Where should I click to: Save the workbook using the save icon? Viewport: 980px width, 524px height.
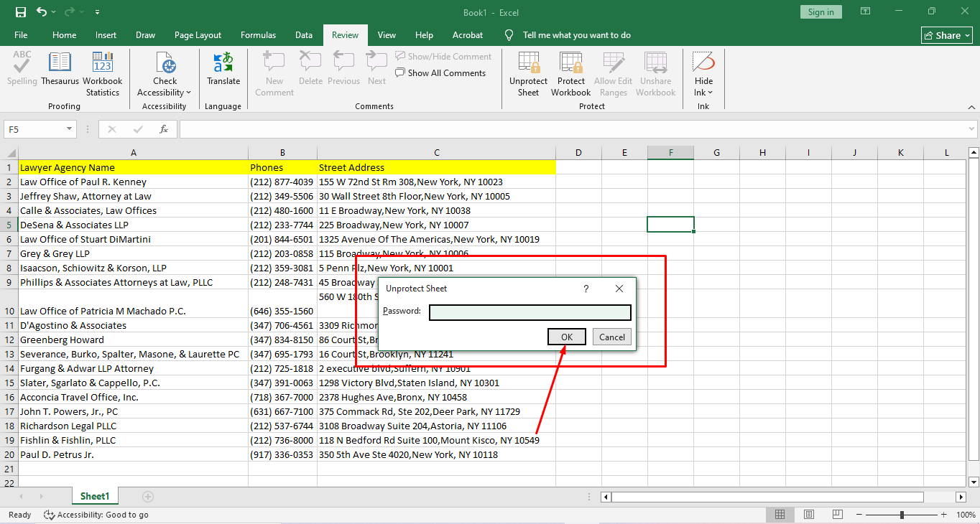(x=20, y=12)
